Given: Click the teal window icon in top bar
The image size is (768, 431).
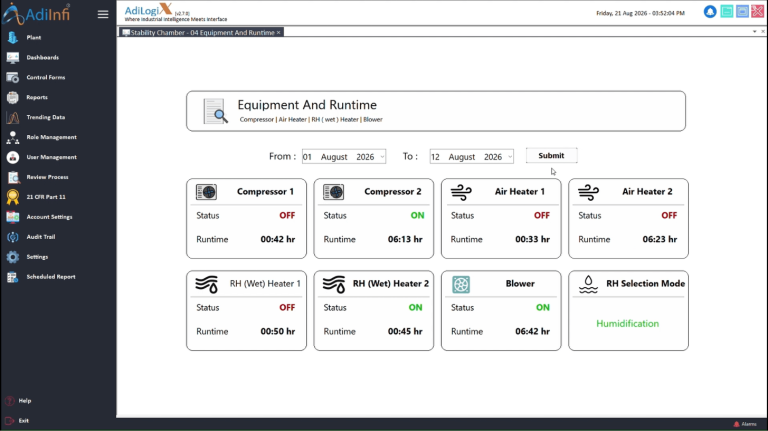Looking at the screenshot, I should (727, 11).
